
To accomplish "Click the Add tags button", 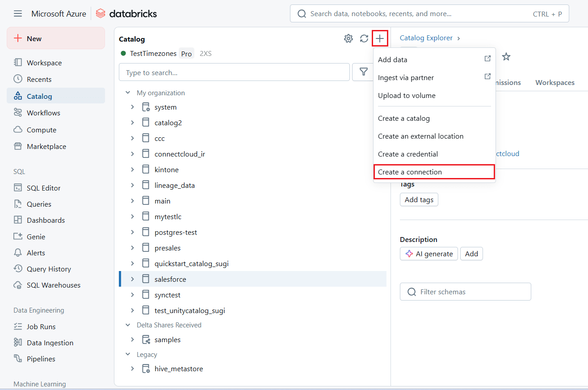I will pos(419,200).
